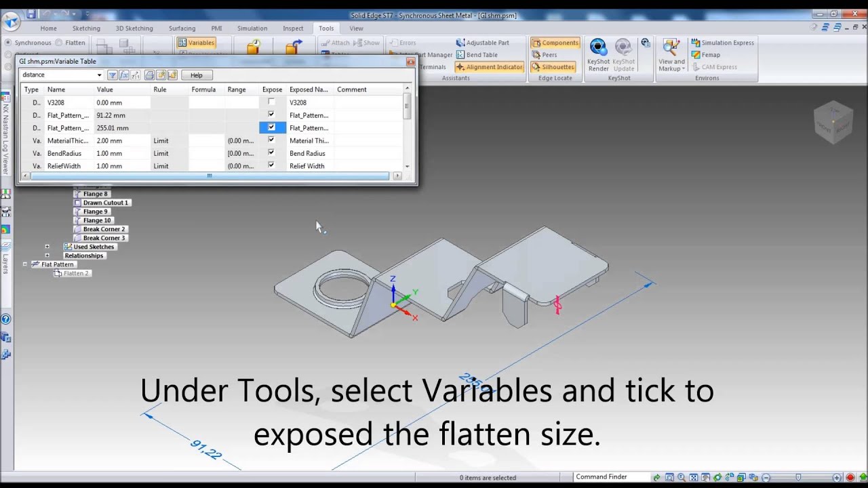The height and width of the screenshot is (488, 868).
Task: Switch to the Inspect ribbon tab
Action: point(293,28)
